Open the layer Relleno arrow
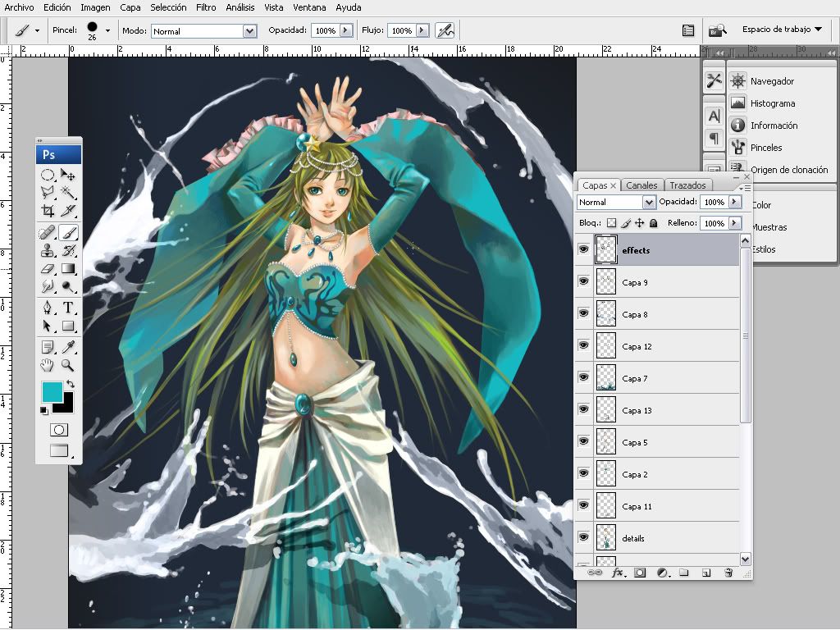This screenshot has width=840, height=630. point(734,223)
